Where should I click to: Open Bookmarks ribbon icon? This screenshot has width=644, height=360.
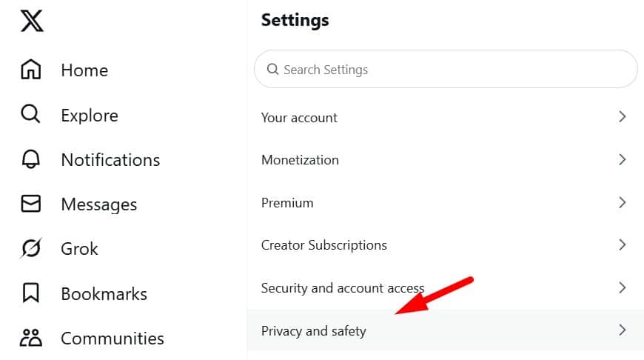pos(31,293)
